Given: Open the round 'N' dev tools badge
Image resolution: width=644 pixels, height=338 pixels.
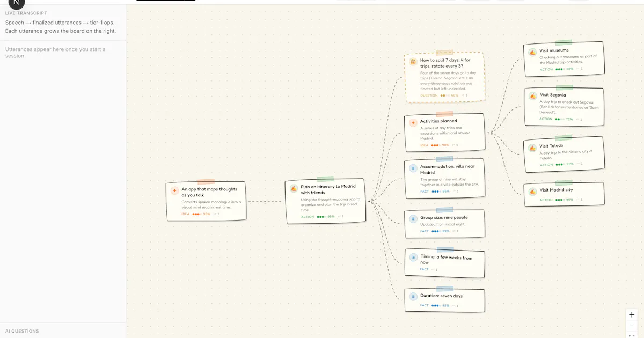Looking at the screenshot, I should (x=17, y=3).
